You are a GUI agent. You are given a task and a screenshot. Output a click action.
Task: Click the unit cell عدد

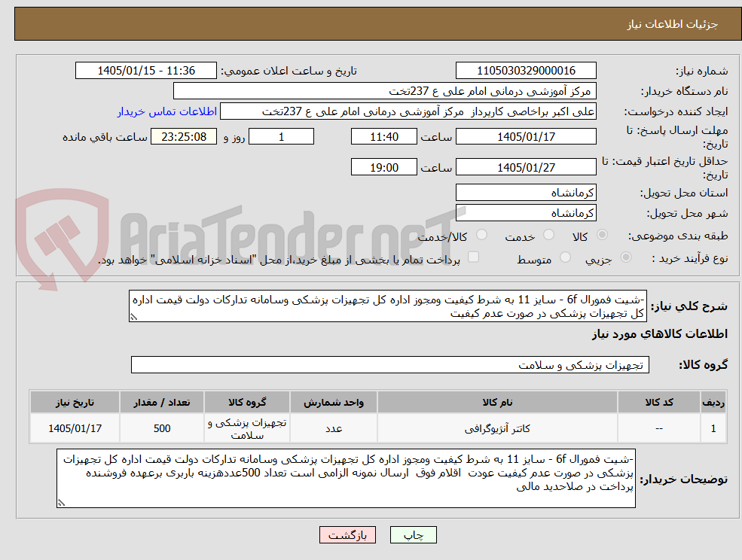[x=334, y=428]
